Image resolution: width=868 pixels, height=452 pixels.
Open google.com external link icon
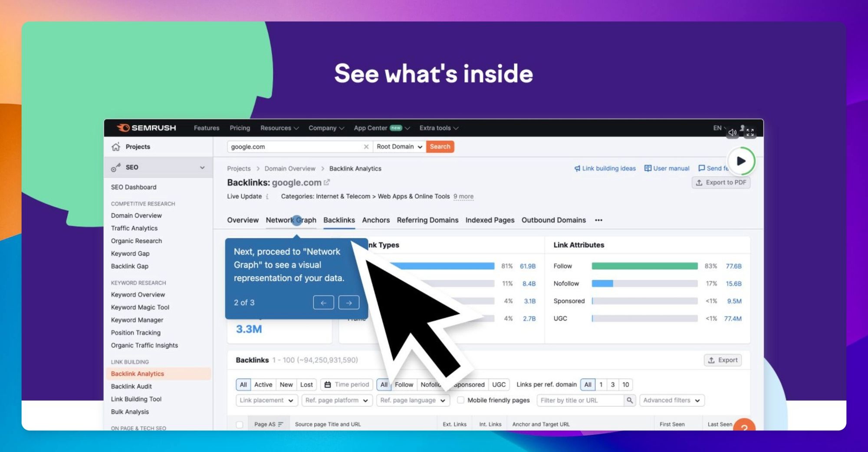pyautogui.click(x=327, y=182)
